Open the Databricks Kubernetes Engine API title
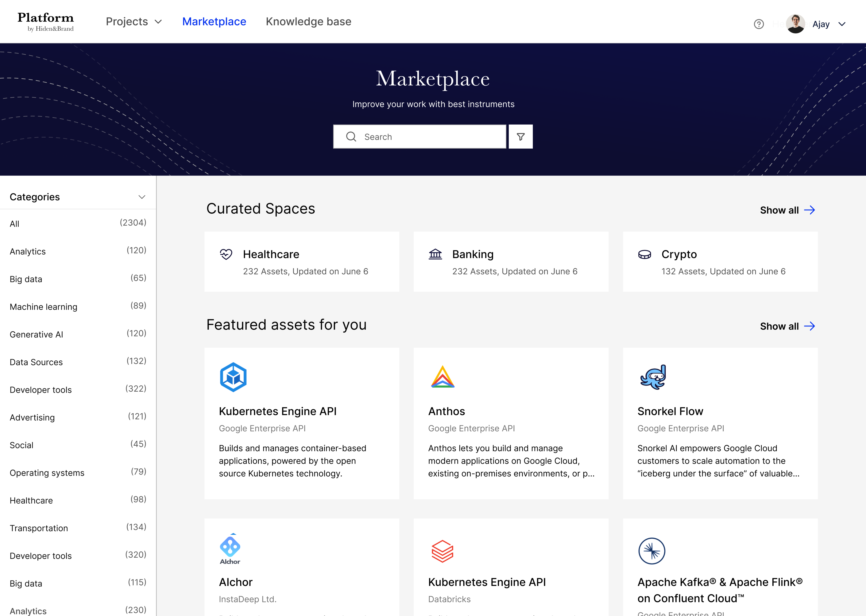This screenshot has height=616, width=866. coord(487,582)
